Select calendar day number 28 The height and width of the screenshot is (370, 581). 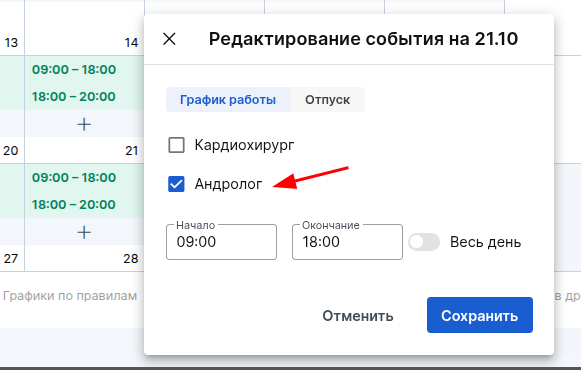(130, 259)
